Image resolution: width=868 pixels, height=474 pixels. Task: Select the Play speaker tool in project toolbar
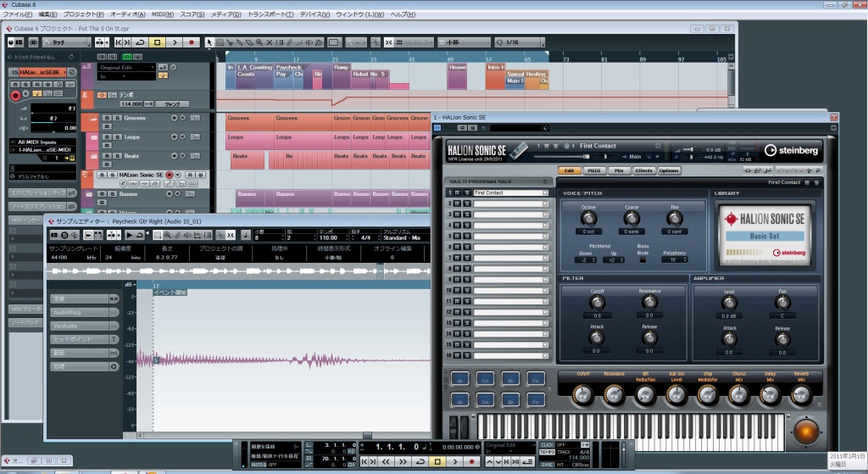(309, 42)
